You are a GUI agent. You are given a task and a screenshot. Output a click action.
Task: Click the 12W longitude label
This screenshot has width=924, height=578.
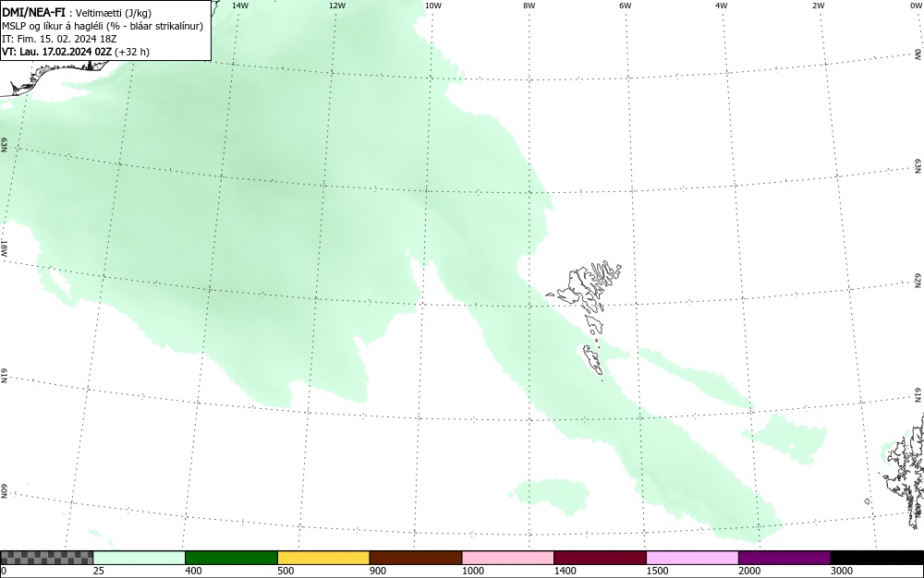coord(336,6)
